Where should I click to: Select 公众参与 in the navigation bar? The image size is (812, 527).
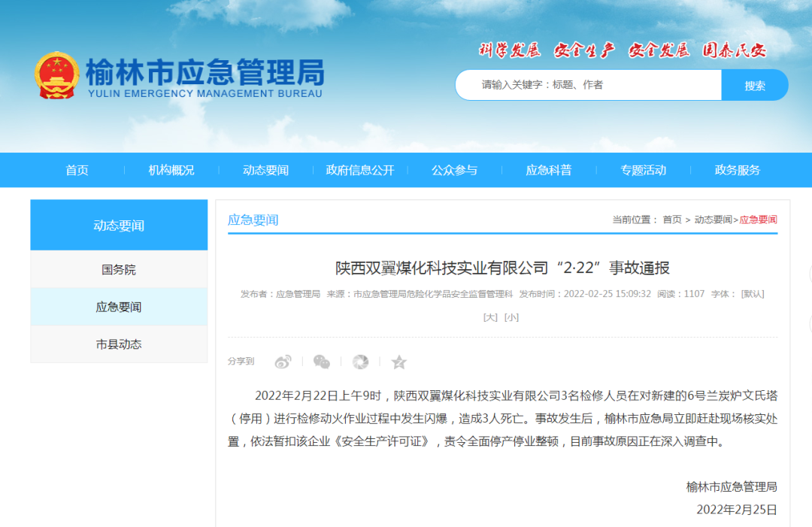coord(454,170)
